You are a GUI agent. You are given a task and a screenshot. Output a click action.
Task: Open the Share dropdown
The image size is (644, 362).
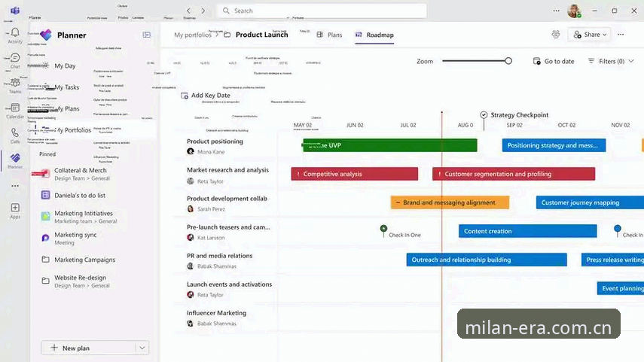tap(589, 35)
